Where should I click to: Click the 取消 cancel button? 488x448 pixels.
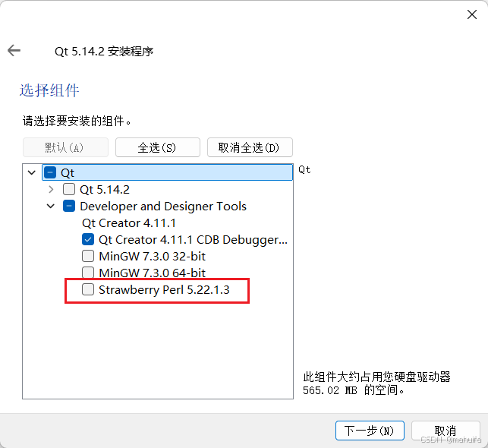445,431
